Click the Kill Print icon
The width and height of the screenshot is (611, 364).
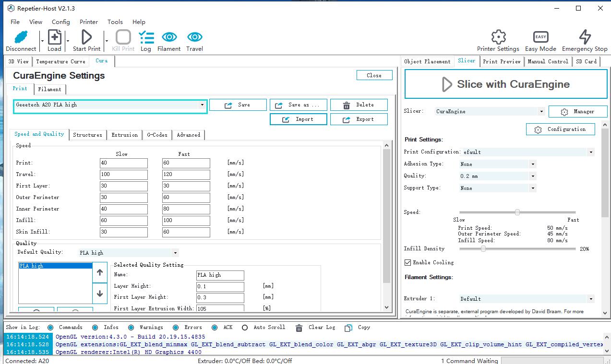click(x=123, y=37)
